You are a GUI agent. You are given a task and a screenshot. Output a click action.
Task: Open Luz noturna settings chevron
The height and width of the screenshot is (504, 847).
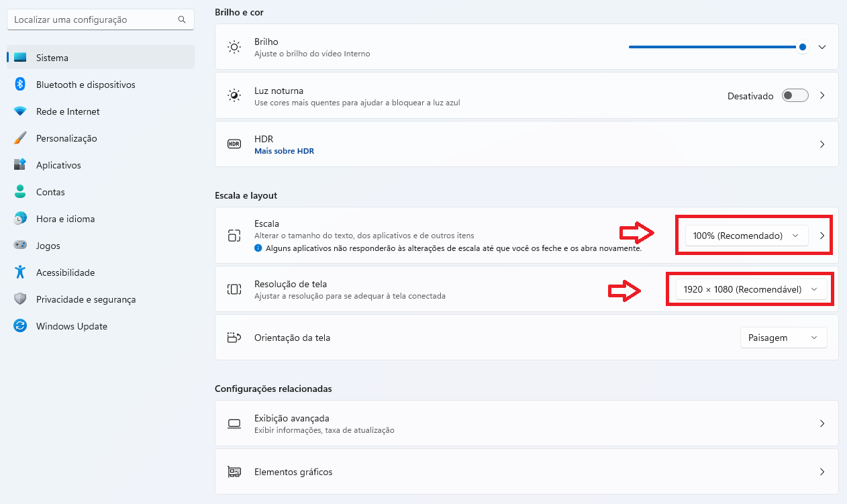click(x=822, y=96)
